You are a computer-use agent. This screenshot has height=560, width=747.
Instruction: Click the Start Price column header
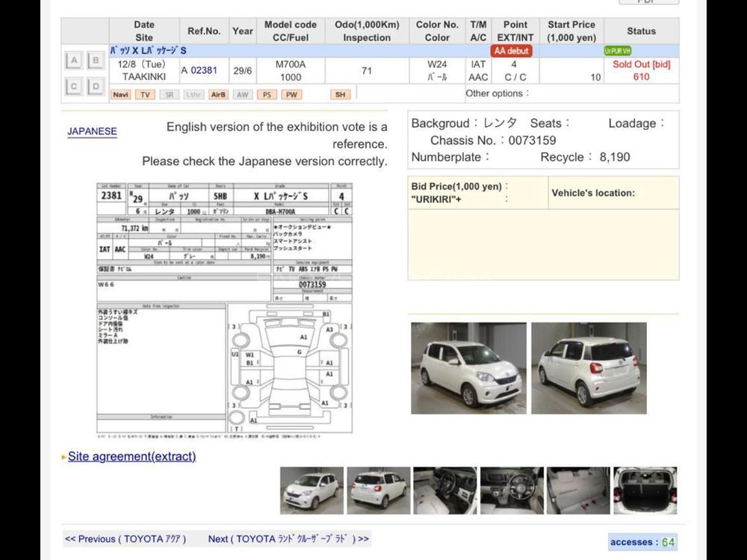coord(571,31)
